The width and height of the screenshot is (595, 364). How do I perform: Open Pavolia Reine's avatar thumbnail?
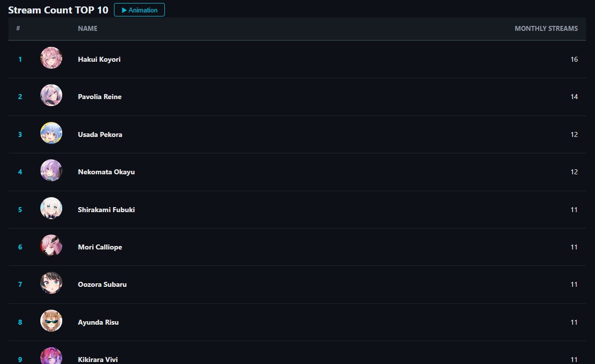tap(51, 95)
